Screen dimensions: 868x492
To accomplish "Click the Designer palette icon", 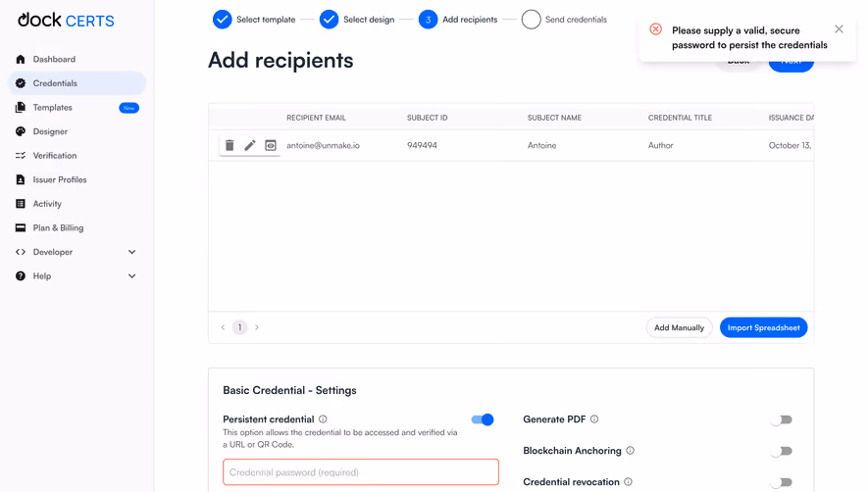I will point(21,131).
